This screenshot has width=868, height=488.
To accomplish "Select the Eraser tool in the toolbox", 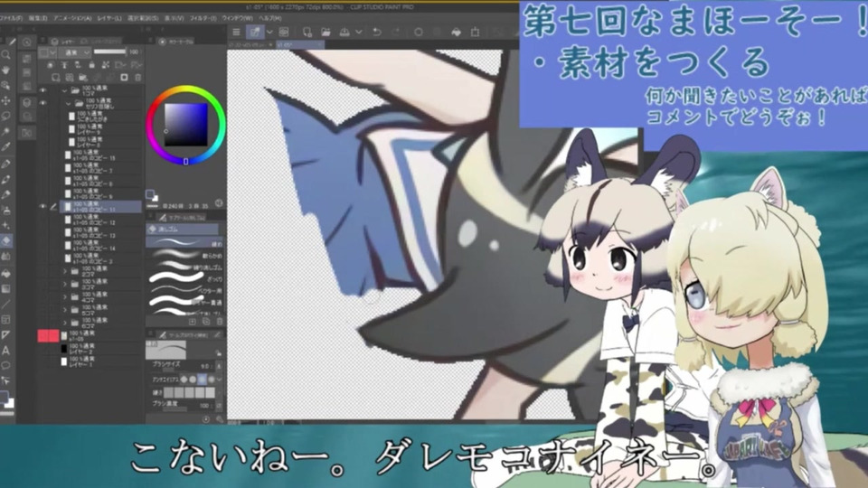I will (6, 240).
